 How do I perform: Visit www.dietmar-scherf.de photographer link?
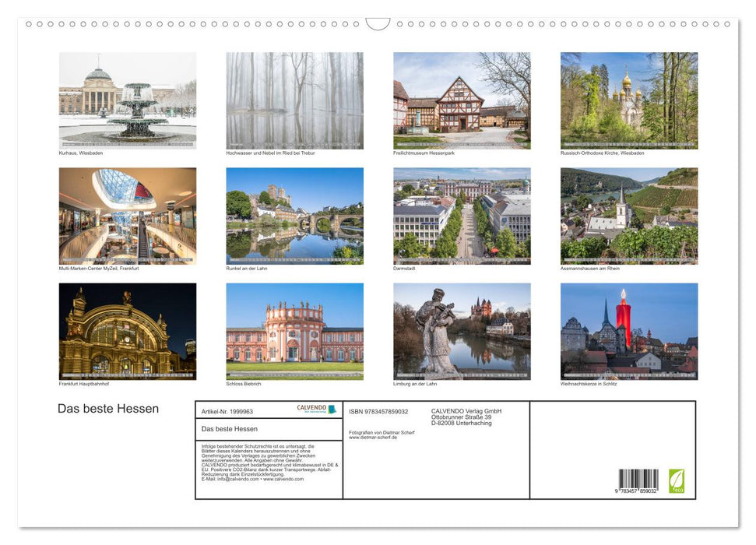point(373,437)
